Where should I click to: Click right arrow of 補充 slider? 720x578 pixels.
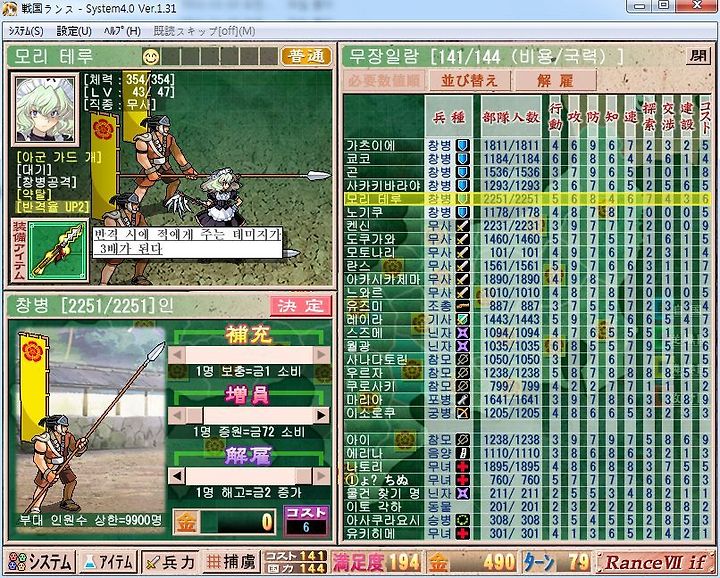(x=321, y=355)
